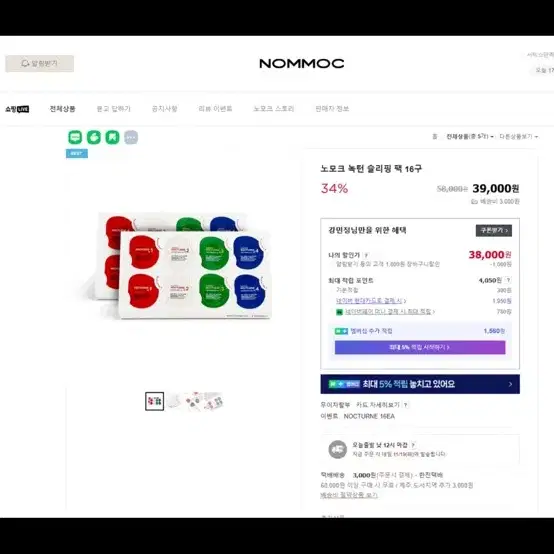Click the question mark beside 카드 자세히보기

pos(405,405)
